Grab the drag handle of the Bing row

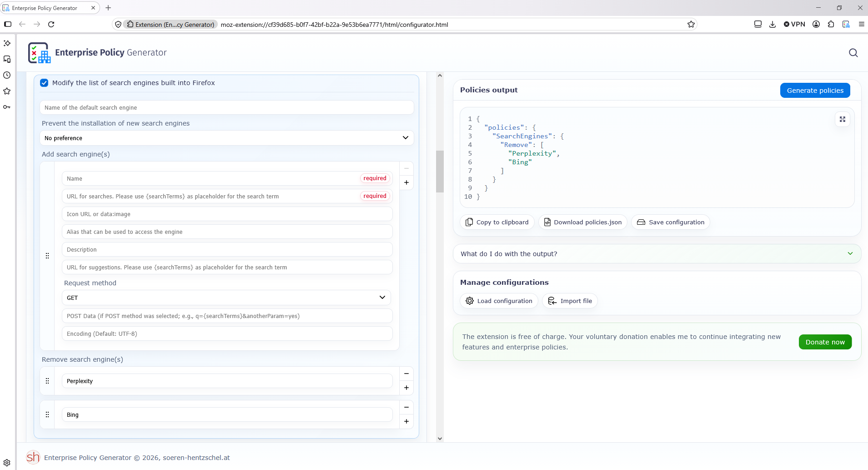click(47, 414)
